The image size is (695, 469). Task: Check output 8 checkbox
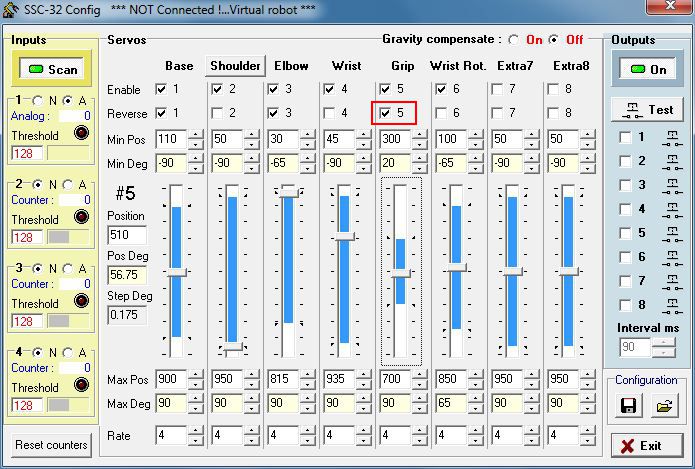(x=625, y=305)
